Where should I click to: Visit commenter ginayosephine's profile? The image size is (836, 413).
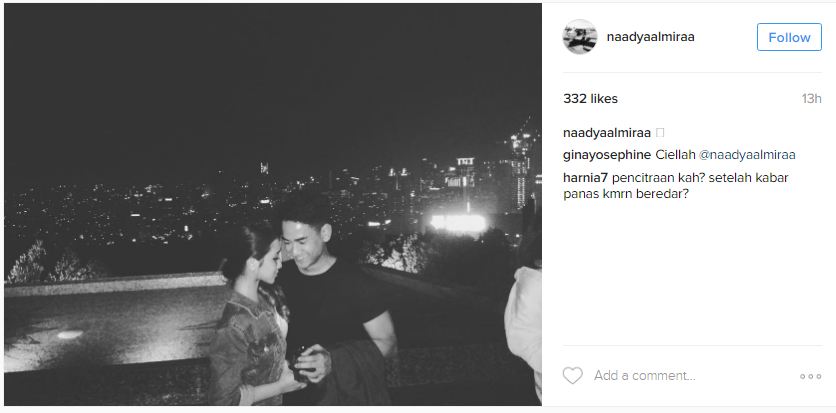pyautogui.click(x=607, y=155)
